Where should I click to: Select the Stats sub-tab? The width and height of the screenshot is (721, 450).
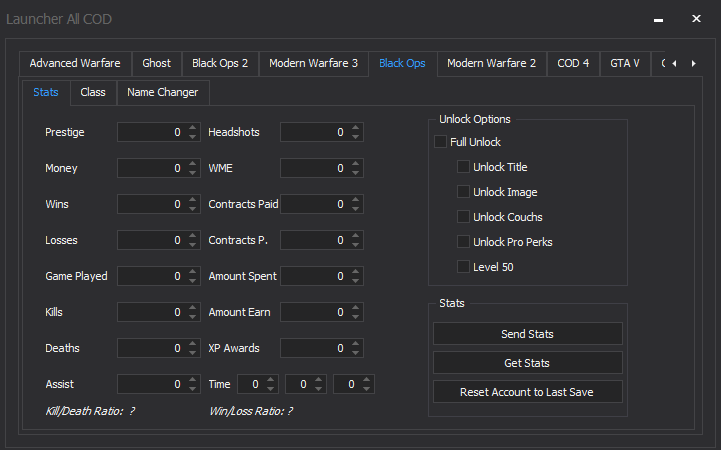pyautogui.click(x=46, y=92)
